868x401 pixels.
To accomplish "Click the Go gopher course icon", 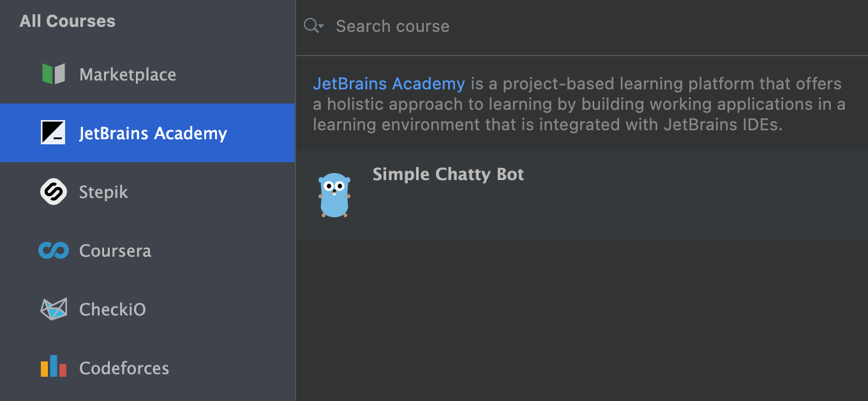I will coord(334,195).
